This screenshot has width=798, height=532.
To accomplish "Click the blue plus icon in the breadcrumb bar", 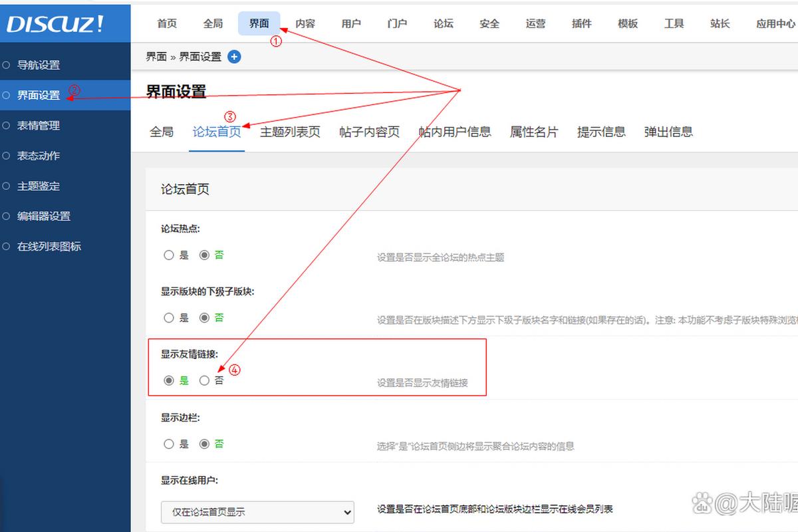I will 234,57.
